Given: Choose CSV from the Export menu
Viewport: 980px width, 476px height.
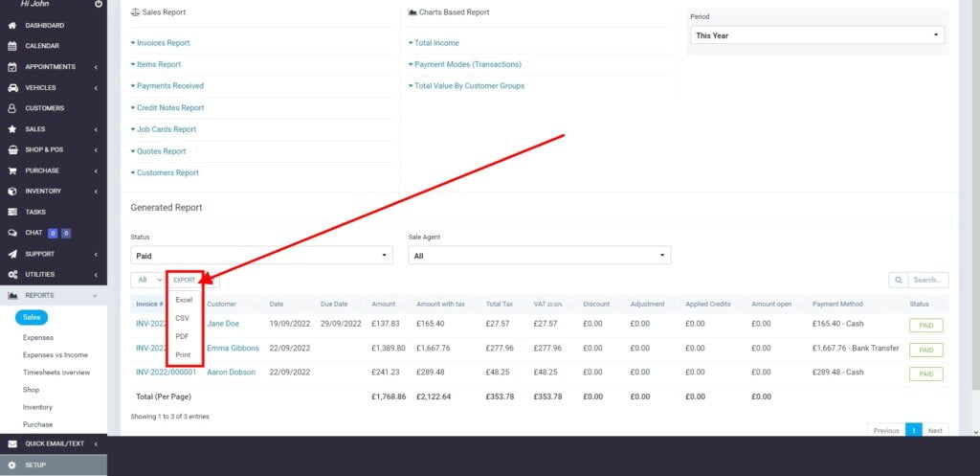Looking at the screenshot, I should point(182,318).
